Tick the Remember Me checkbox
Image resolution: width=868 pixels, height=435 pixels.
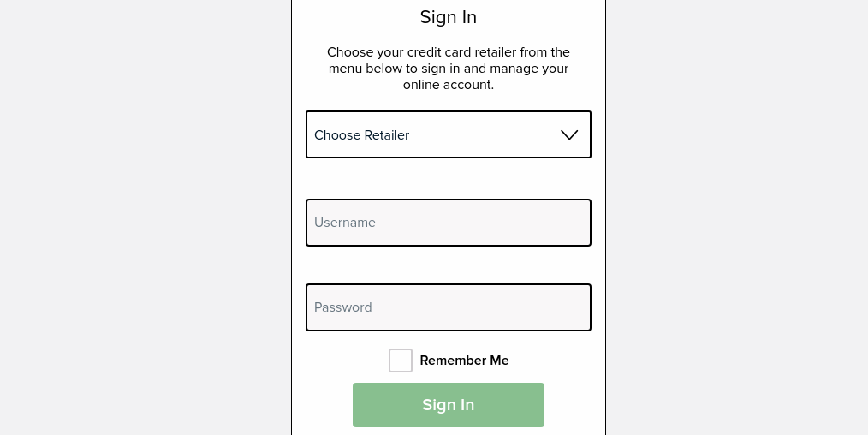[x=401, y=361]
